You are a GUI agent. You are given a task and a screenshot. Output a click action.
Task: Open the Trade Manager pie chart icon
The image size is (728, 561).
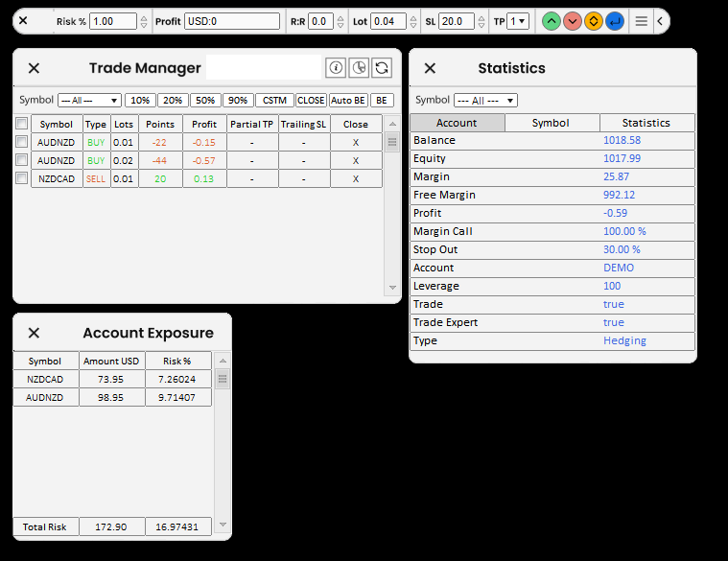point(359,67)
